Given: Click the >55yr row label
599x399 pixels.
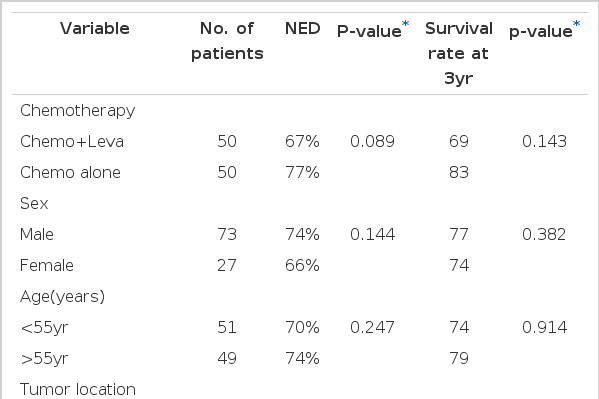Looking at the screenshot, I should pyautogui.click(x=44, y=358).
